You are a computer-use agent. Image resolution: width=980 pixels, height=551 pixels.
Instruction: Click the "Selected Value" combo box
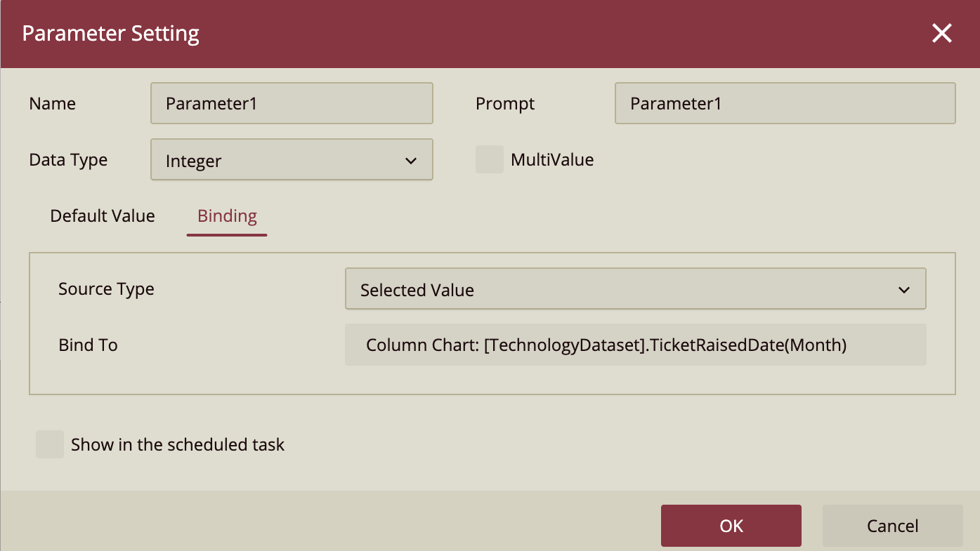(x=636, y=288)
